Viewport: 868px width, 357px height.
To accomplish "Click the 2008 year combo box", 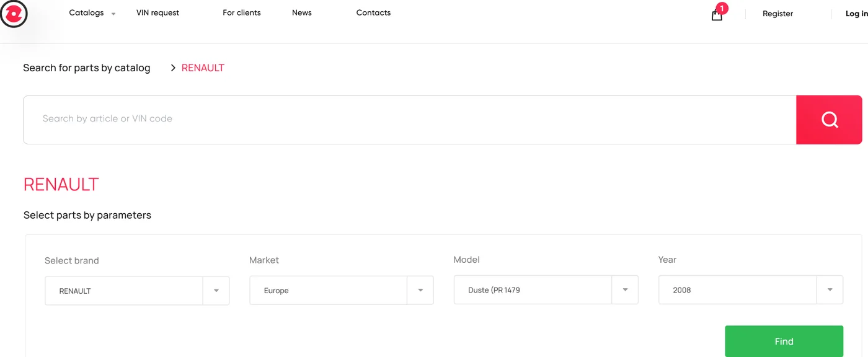I will [x=750, y=289].
